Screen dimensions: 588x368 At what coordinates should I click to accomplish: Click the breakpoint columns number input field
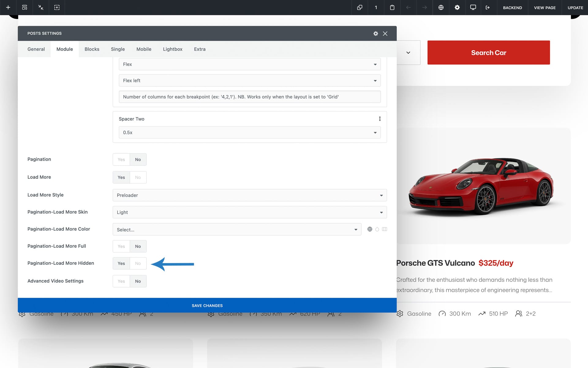coord(249,97)
